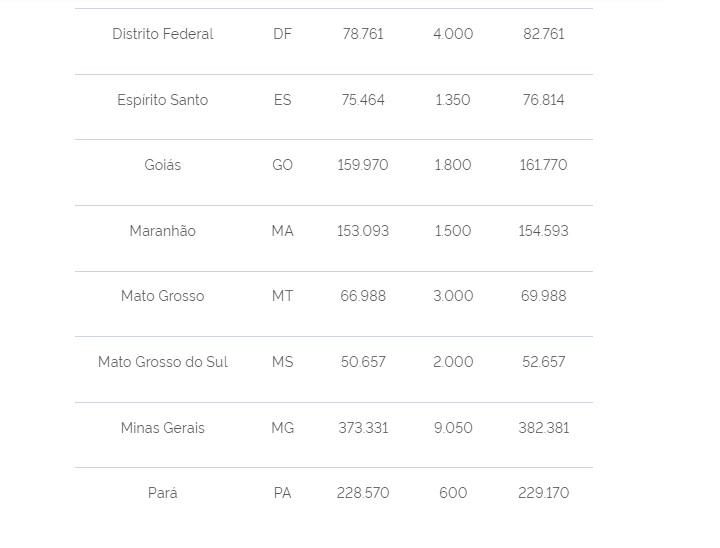This screenshot has width=720, height=548.
Task: Select the Mato Grosso do Sul name
Action: 163,362
